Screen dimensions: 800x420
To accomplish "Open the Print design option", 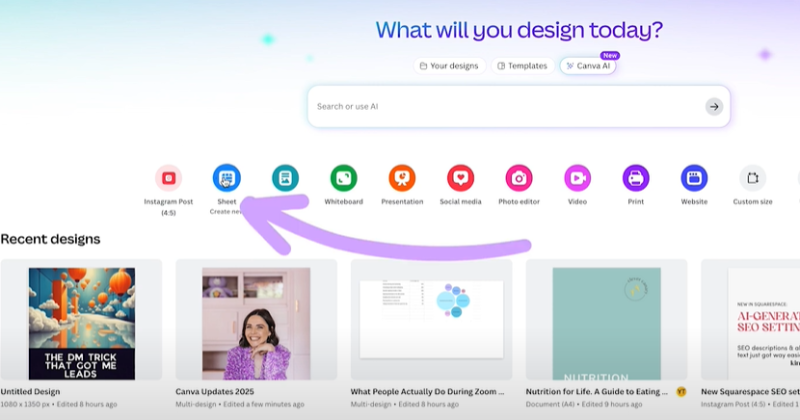I will pyautogui.click(x=636, y=178).
